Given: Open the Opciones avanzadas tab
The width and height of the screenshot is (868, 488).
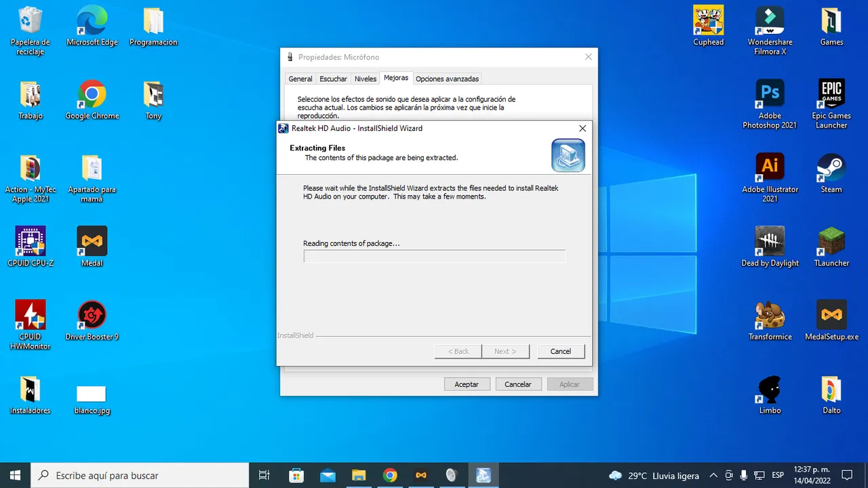Looking at the screenshot, I should click(448, 79).
